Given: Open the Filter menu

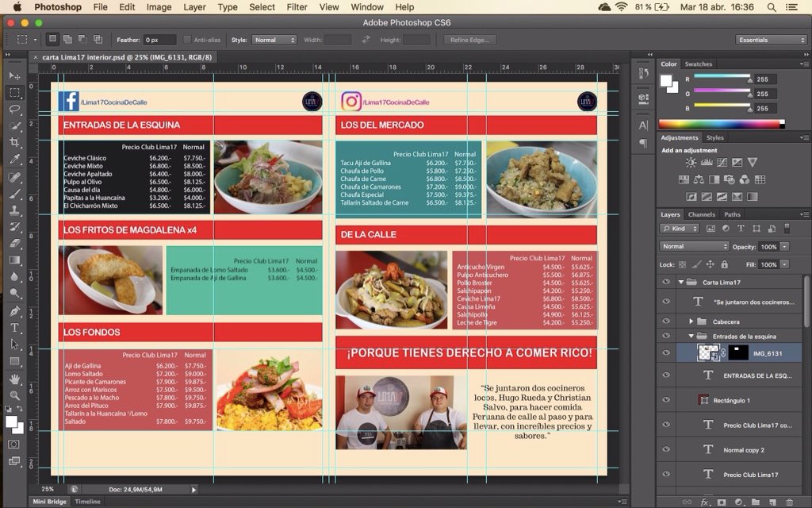Looking at the screenshot, I should pyautogui.click(x=297, y=7).
